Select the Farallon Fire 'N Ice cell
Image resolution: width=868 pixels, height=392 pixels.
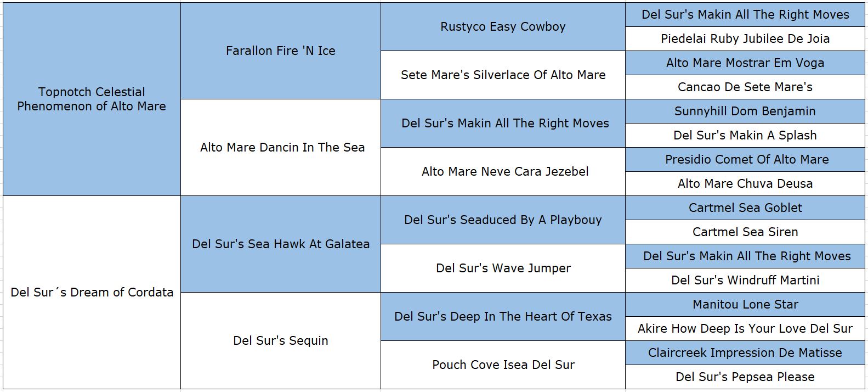280,51
